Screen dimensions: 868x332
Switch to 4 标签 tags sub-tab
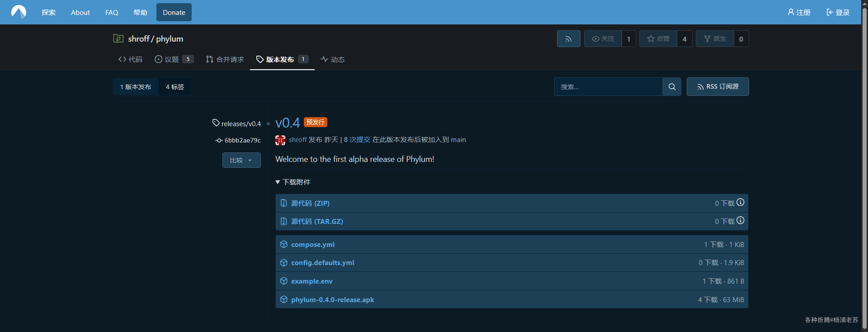coord(175,87)
